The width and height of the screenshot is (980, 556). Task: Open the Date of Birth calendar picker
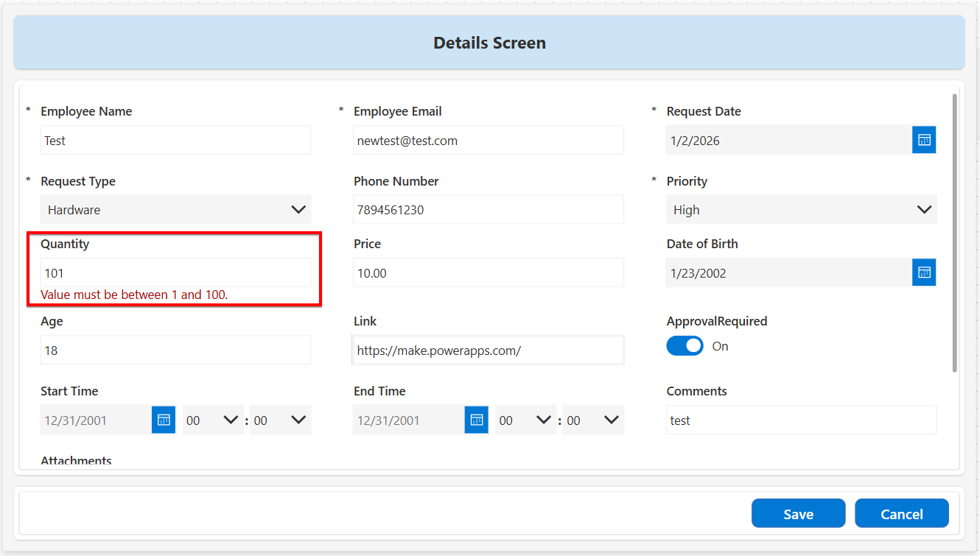click(924, 272)
